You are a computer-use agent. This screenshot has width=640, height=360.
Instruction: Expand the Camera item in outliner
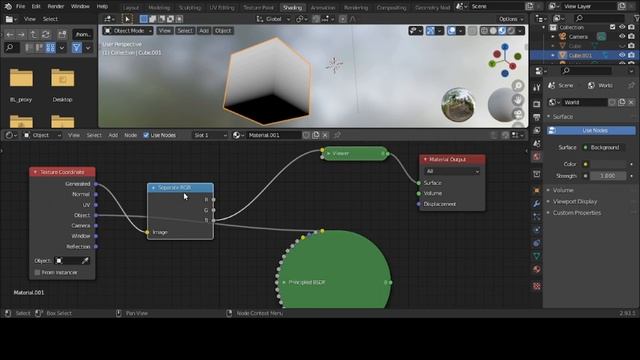[553, 36]
